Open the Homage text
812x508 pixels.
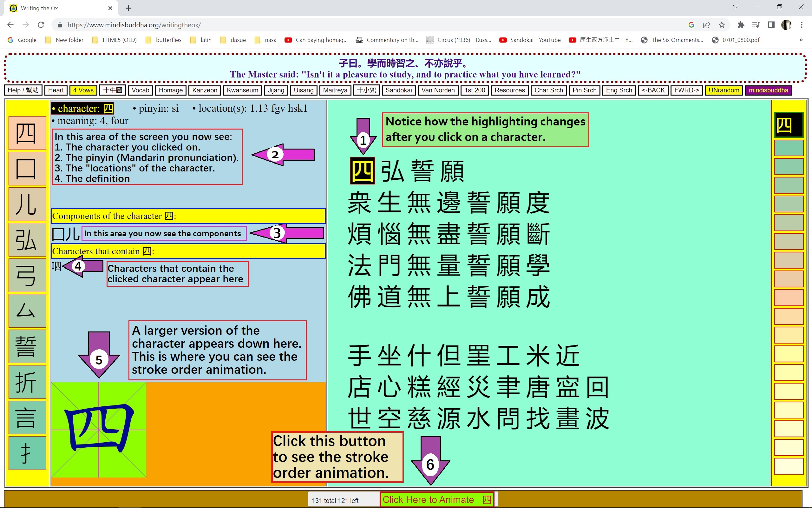[170, 90]
